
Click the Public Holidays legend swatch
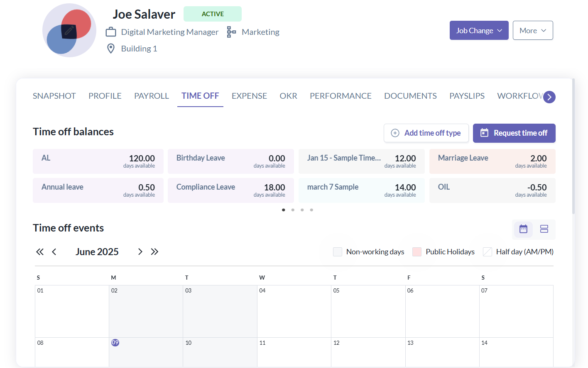click(x=417, y=252)
